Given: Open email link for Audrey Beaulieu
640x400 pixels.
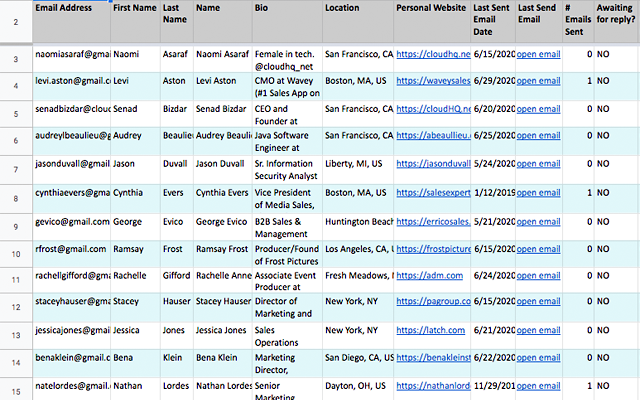Looking at the screenshot, I should point(538,136).
